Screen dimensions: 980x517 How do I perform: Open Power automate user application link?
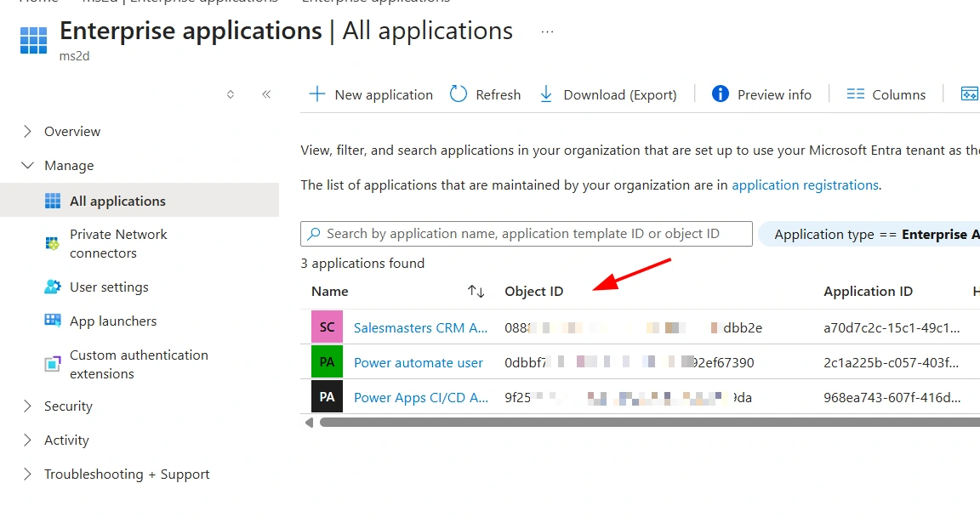point(419,362)
